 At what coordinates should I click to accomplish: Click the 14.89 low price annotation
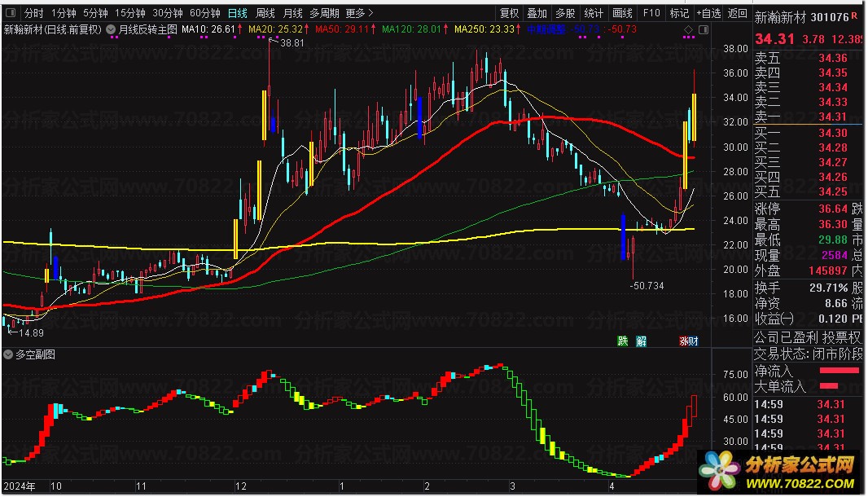click(31, 333)
